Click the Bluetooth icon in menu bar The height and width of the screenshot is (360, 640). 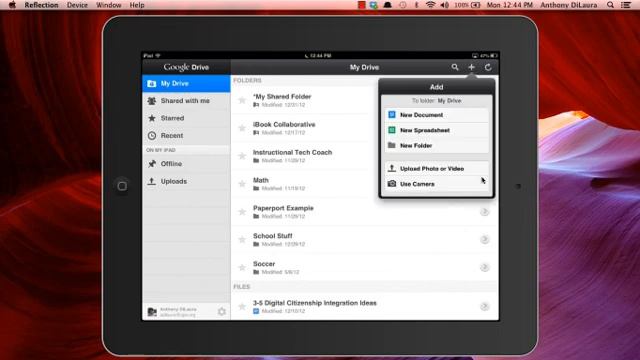coord(416,5)
